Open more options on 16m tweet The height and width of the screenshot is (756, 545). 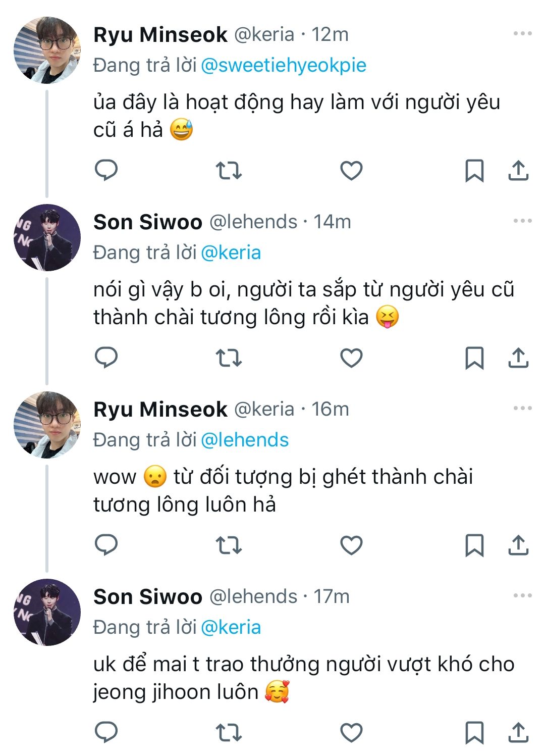(x=522, y=409)
